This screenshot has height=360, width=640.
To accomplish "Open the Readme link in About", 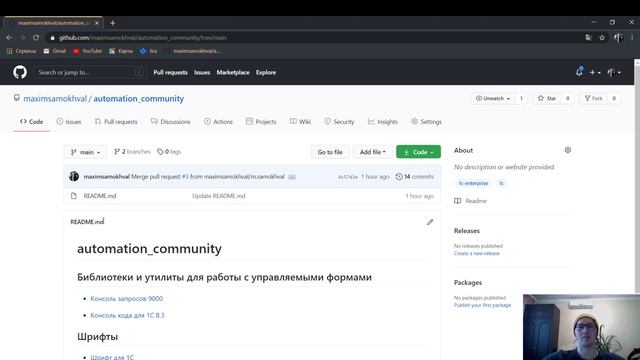I will (471, 201).
